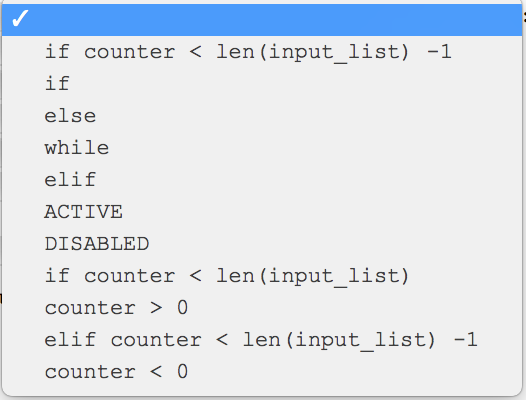Select the counter greater than zero entry

(x=262, y=308)
